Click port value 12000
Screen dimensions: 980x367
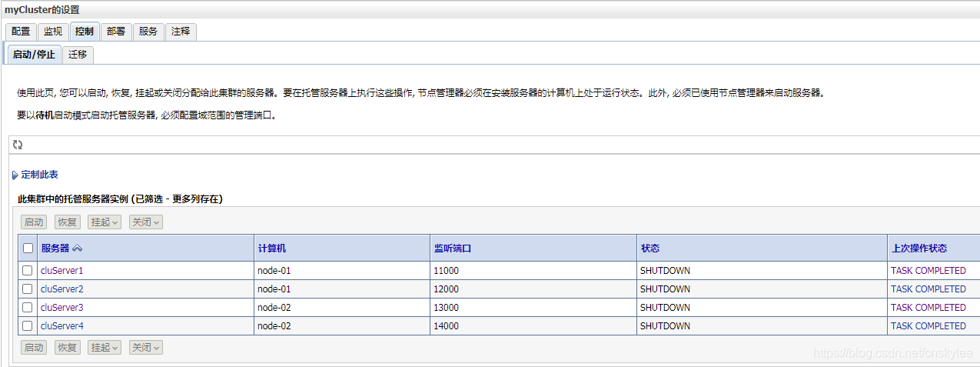[x=446, y=289]
